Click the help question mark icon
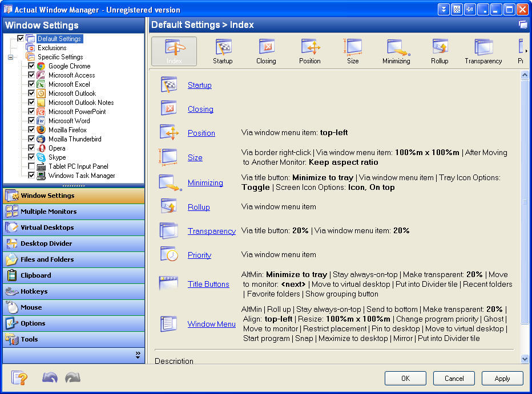The width and height of the screenshot is (532, 394). tap(19, 377)
